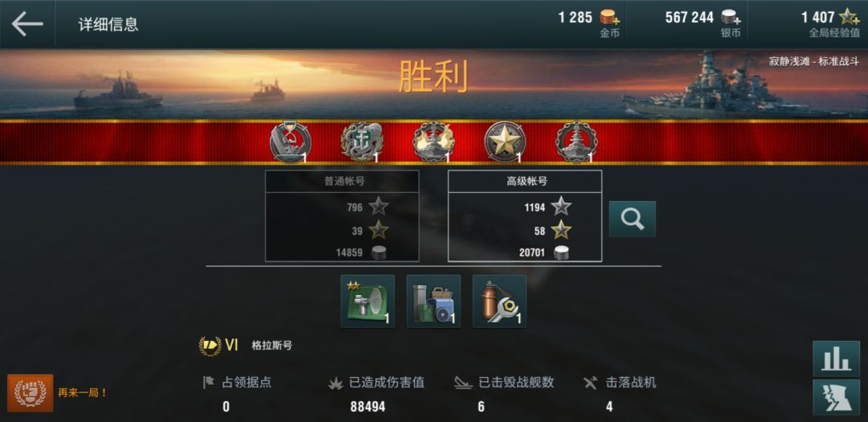
Task: Select the shield and laurel medal
Action: 362,142
